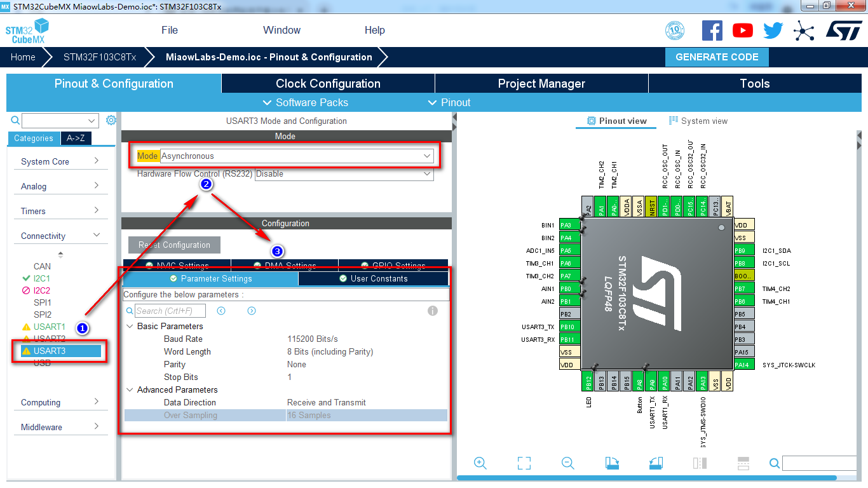Expand the Middleware category
The height and width of the screenshot is (488, 868).
(x=60, y=427)
